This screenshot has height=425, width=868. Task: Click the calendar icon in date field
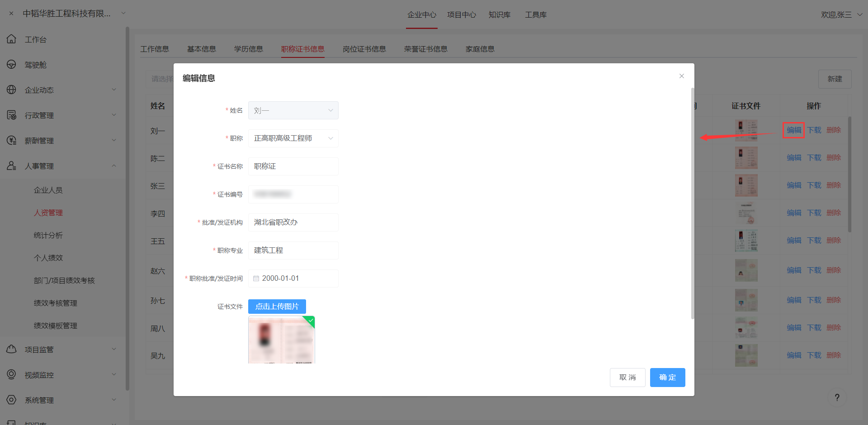click(x=256, y=279)
